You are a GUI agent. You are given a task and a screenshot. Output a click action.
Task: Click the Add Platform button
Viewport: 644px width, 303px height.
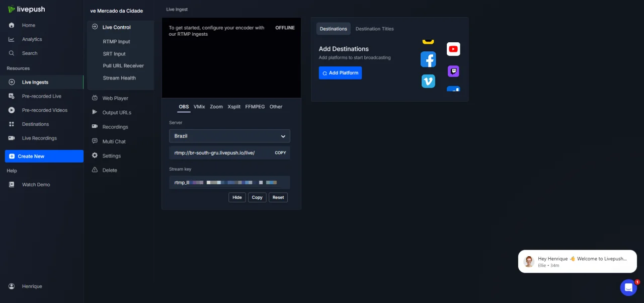[x=340, y=73]
